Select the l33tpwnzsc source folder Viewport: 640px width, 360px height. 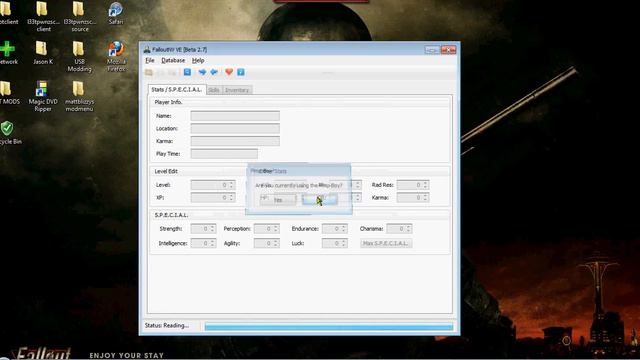[x=79, y=17]
